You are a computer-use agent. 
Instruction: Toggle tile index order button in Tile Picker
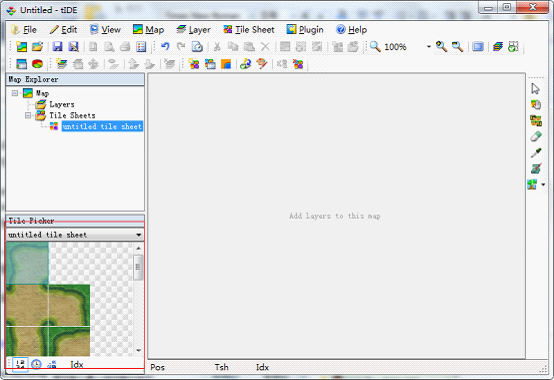coord(20,364)
